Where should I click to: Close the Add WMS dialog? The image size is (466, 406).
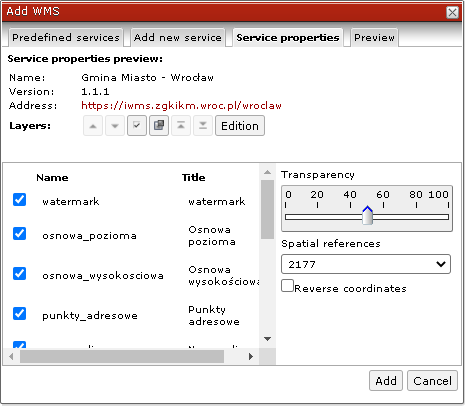pyautogui.click(x=452, y=12)
